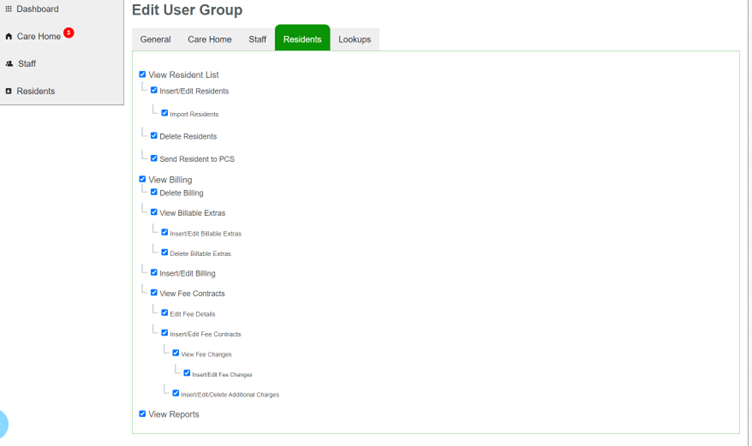
Task: Switch to the General tab
Action: (x=155, y=39)
